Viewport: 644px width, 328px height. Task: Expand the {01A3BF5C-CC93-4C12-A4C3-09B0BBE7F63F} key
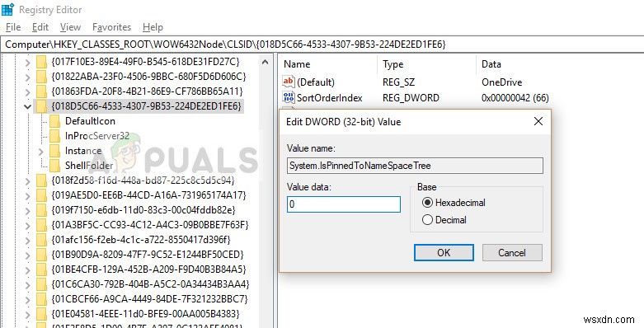(27, 225)
